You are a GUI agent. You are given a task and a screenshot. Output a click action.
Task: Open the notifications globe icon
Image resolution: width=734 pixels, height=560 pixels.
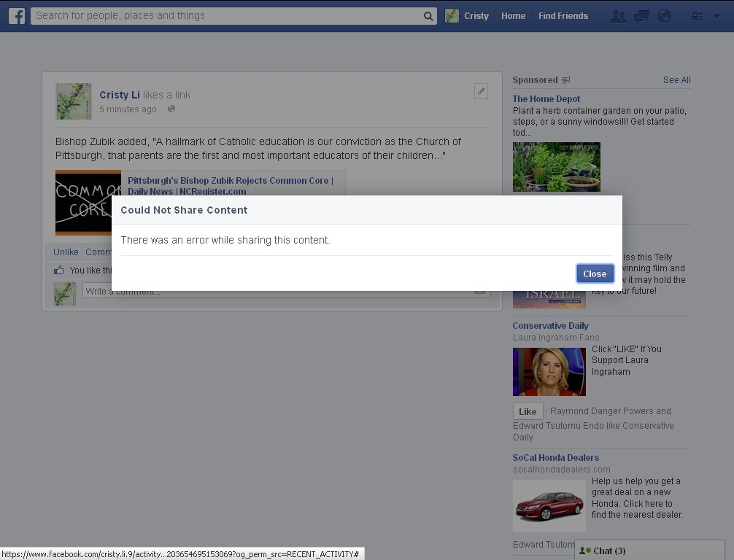pos(664,16)
